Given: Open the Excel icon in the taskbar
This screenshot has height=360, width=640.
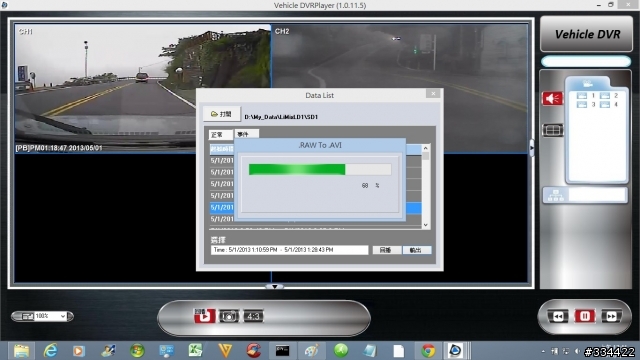Looking at the screenshot, I should click(x=196, y=351).
